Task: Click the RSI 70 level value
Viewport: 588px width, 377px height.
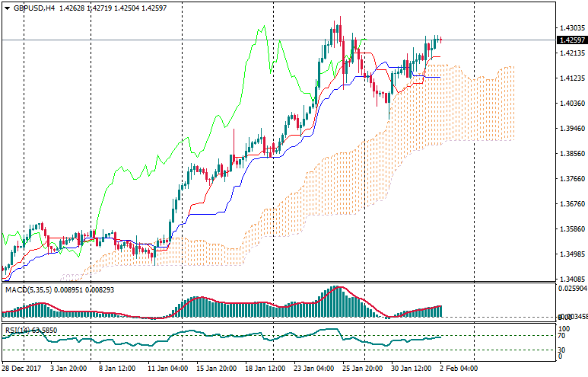Action: (x=561, y=335)
